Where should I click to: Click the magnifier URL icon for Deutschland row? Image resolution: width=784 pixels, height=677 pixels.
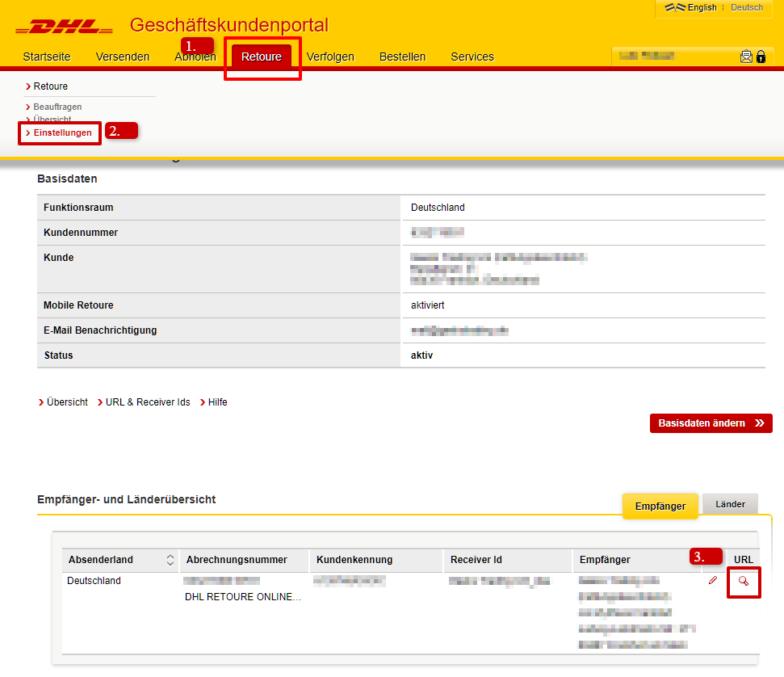tap(744, 581)
